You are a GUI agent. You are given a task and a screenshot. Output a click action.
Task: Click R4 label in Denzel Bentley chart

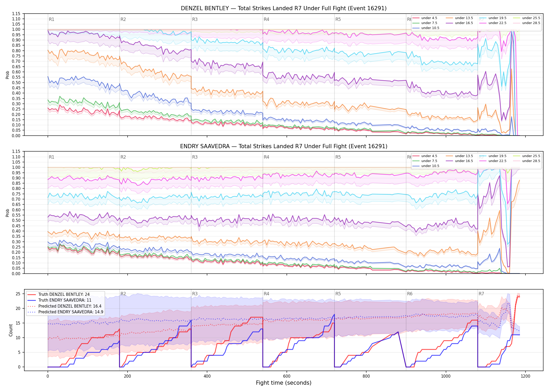(x=266, y=19)
